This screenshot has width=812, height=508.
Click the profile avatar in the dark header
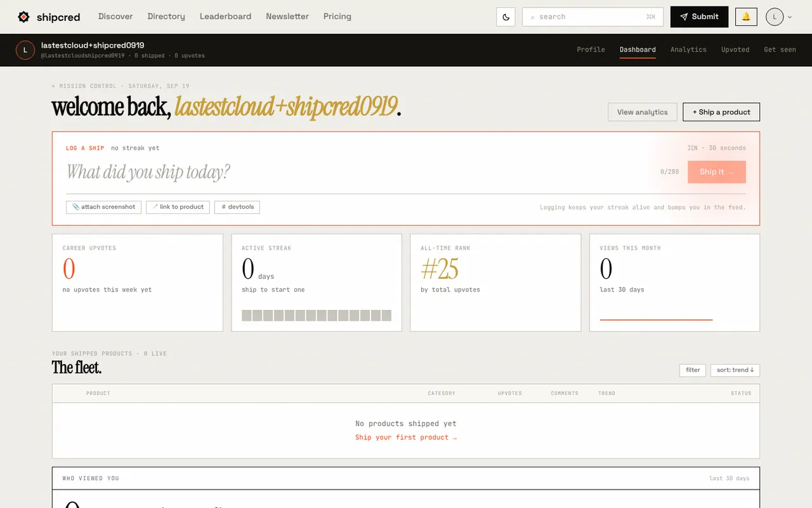pos(25,50)
